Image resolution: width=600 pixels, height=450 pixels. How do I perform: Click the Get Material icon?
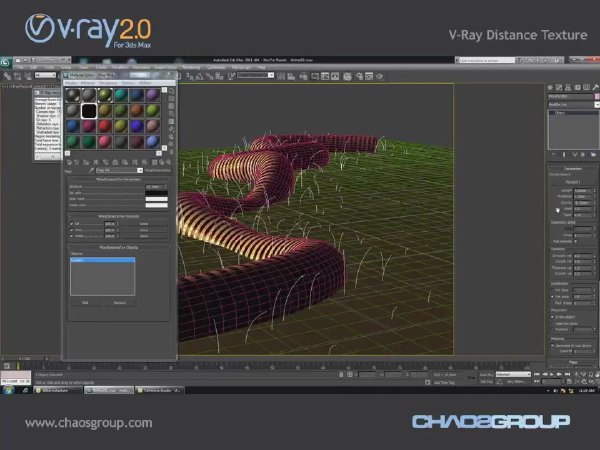tap(69, 162)
